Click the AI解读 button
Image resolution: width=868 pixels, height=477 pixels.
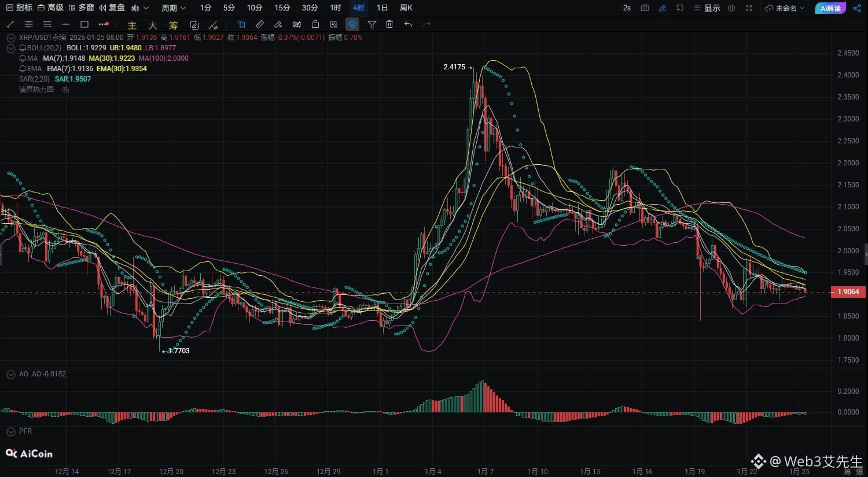pyautogui.click(x=830, y=8)
